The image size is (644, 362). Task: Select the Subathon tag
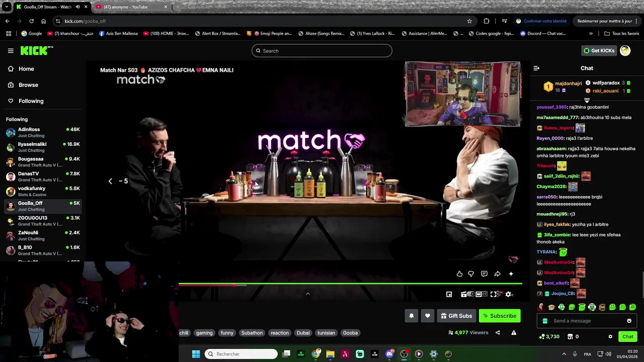click(252, 333)
